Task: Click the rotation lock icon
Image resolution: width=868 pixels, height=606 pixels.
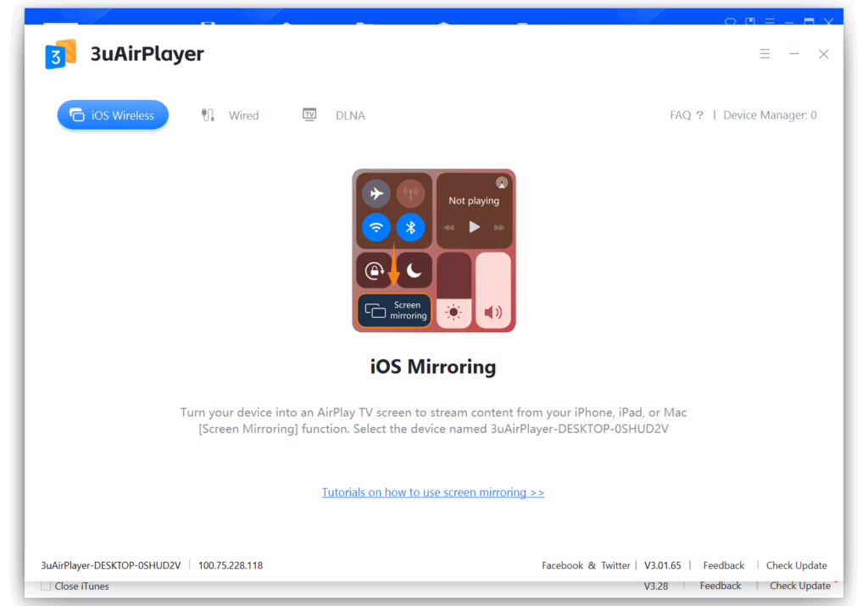Action: click(374, 270)
